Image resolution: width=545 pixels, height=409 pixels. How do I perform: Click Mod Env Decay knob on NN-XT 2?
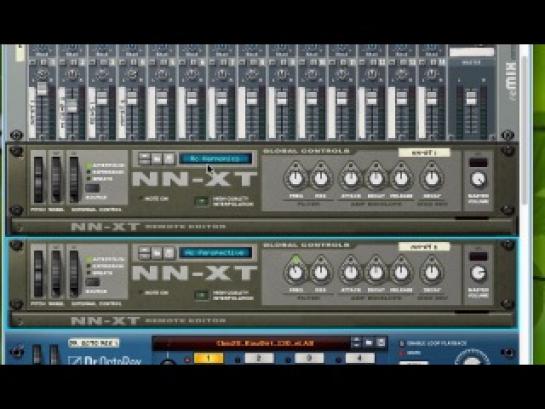tap(432, 272)
